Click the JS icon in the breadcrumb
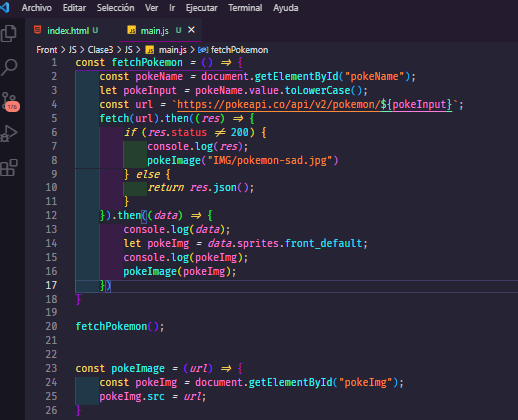The width and height of the screenshot is (518, 420). pos(150,50)
